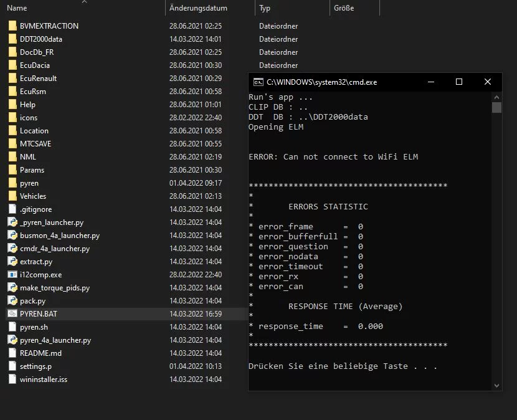Select the wininstaller.iss file entry
Viewport: 517px width, 420px height.
click(43, 379)
